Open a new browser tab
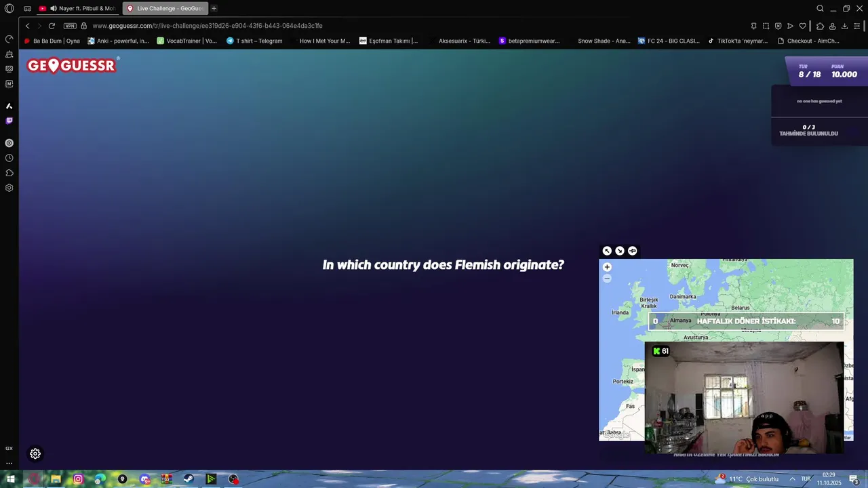868x488 pixels. pos(214,8)
